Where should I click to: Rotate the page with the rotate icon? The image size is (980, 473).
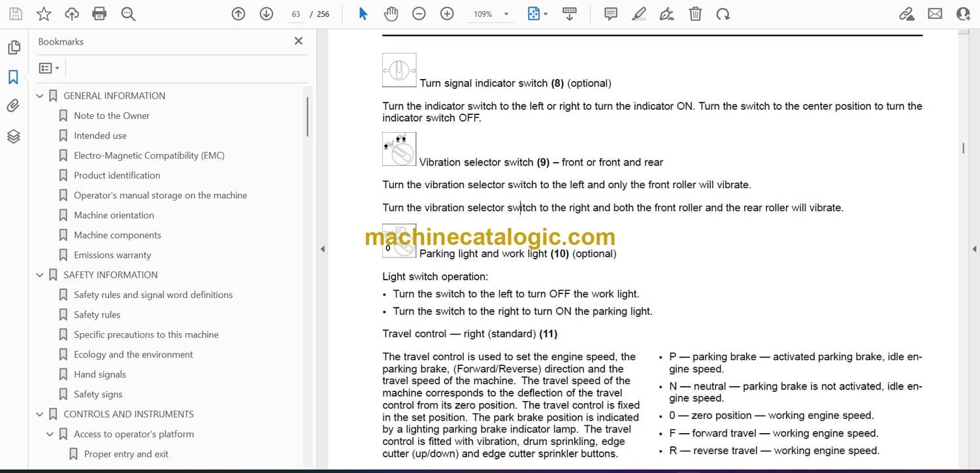(723, 14)
